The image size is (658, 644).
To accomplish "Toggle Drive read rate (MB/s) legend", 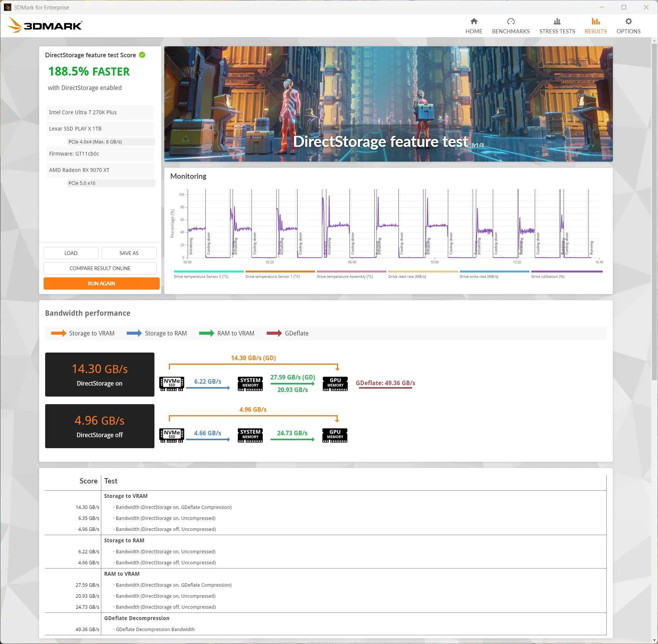I will click(423, 274).
